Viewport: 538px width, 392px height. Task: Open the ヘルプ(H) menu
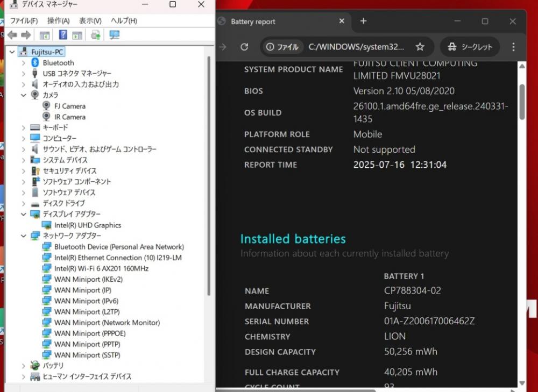click(124, 21)
